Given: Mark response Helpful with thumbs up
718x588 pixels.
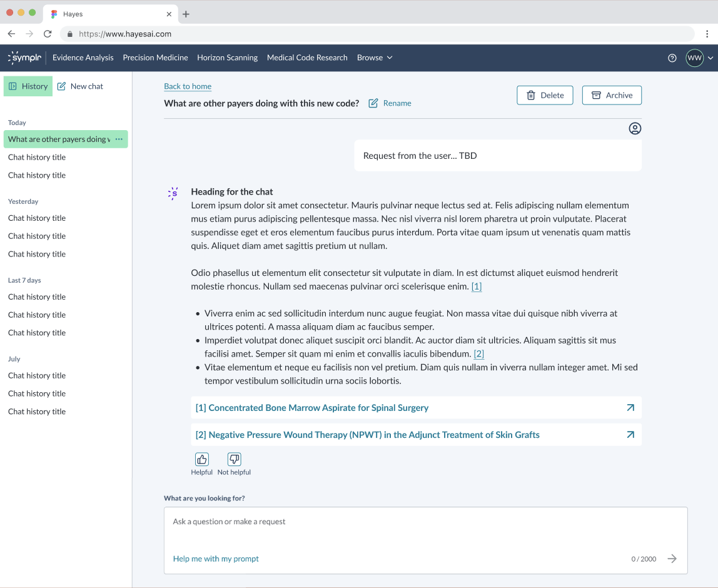Looking at the screenshot, I should [201, 459].
